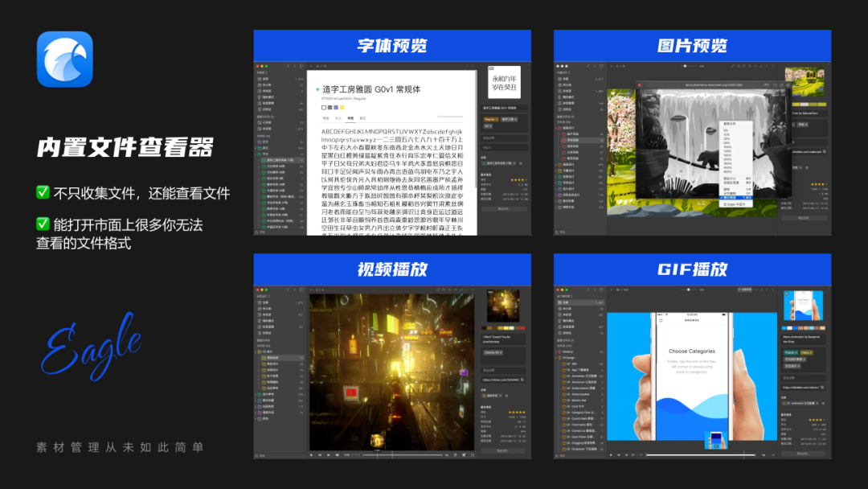This screenshot has width=868, height=489.
Task: Click the video seek bar in 视频播放
Action: 403,454
